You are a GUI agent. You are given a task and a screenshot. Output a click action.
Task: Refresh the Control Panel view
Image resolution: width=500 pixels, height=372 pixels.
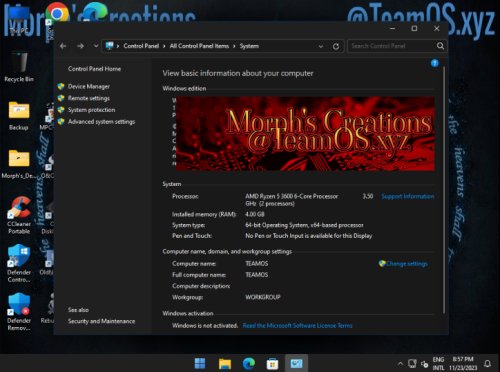[x=336, y=46]
